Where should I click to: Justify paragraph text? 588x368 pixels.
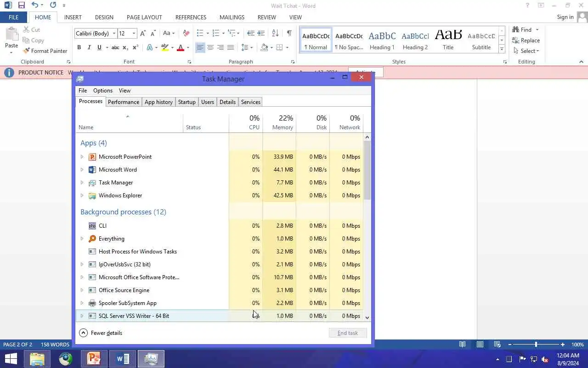pos(231,47)
